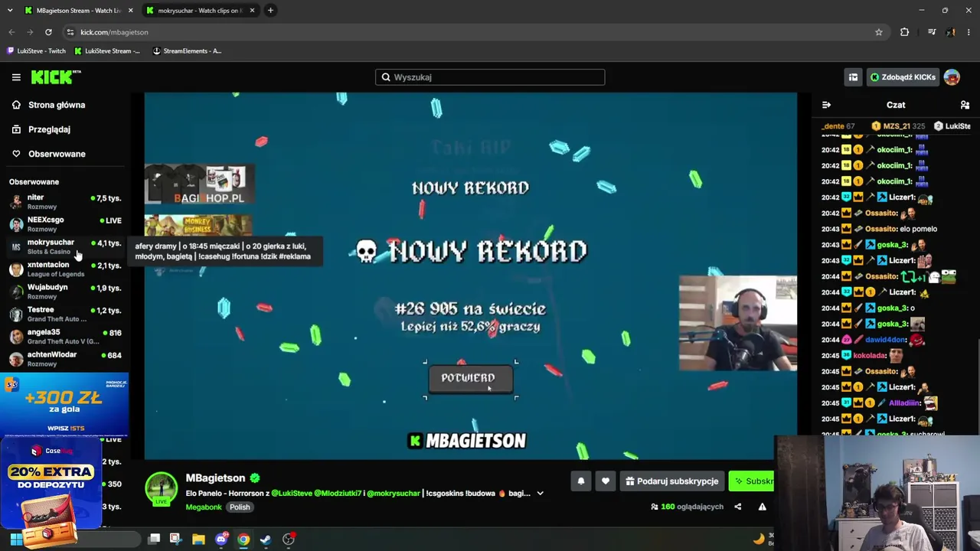The height and width of the screenshot is (551, 980).
Task: Open the LukiSteve Stream bookmark
Action: 107,51
